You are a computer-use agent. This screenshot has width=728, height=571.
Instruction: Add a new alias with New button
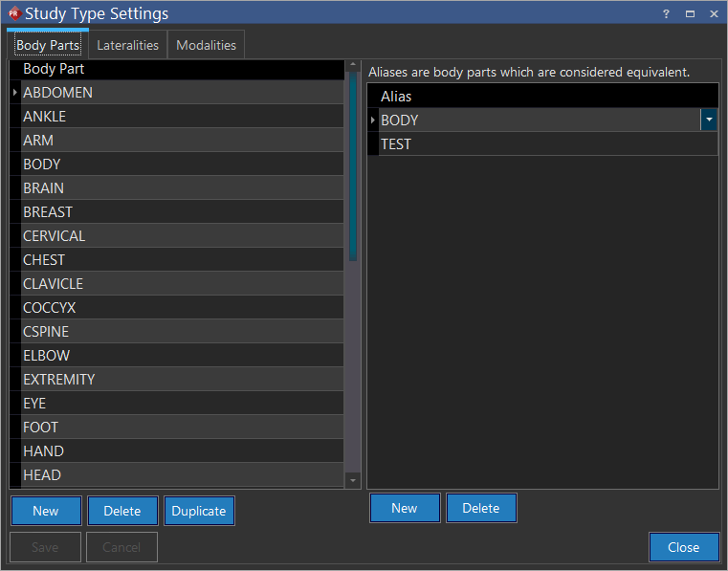[x=405, y=508]
